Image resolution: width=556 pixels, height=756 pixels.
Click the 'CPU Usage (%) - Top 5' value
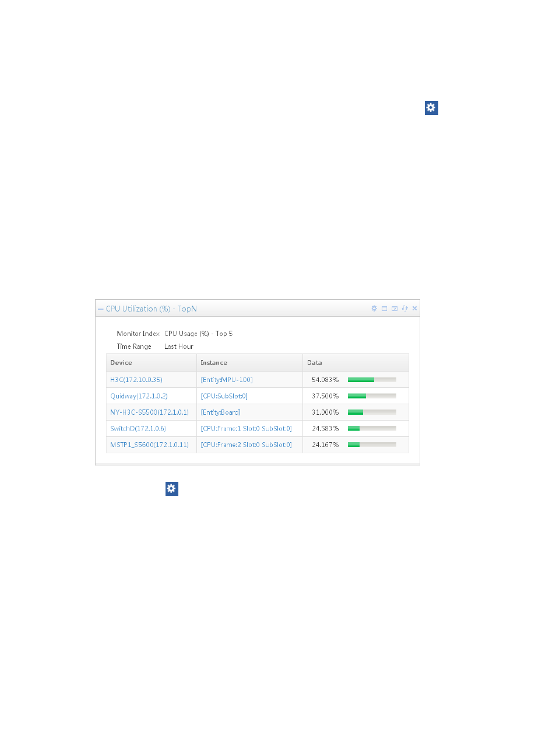point(199,334)
